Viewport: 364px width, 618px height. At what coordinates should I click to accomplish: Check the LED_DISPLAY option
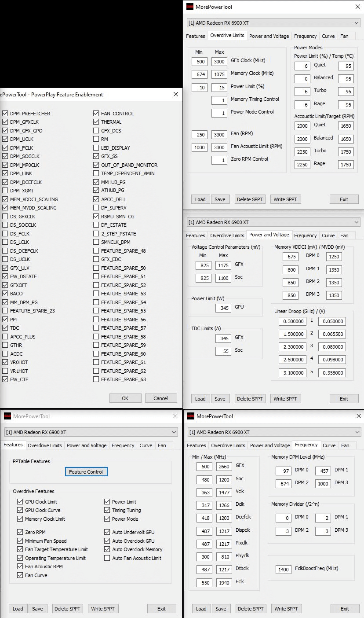tap(96, 148)
